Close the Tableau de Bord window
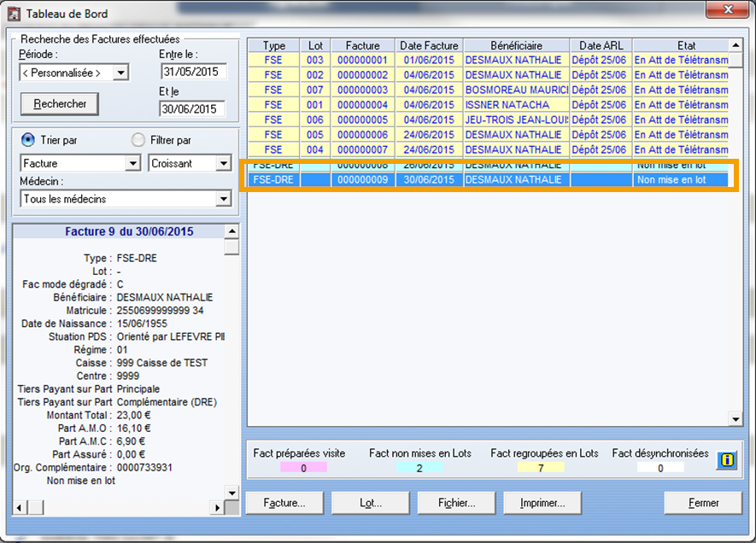This screenshot has height=543, width=756. point(728,9)
